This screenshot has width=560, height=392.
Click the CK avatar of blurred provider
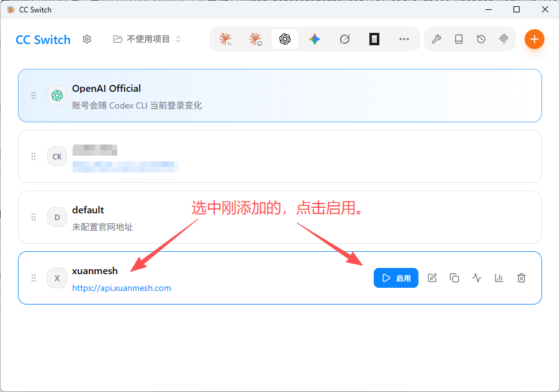57,156
